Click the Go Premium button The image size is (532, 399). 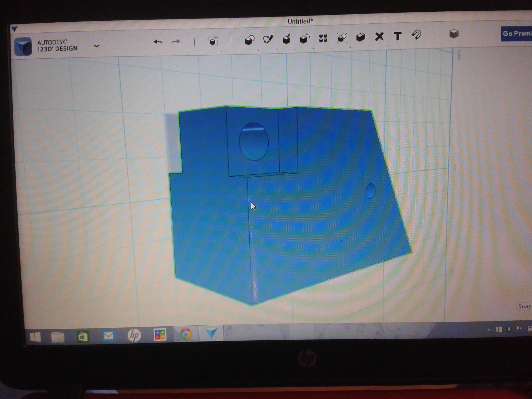(x=516, y=34)
